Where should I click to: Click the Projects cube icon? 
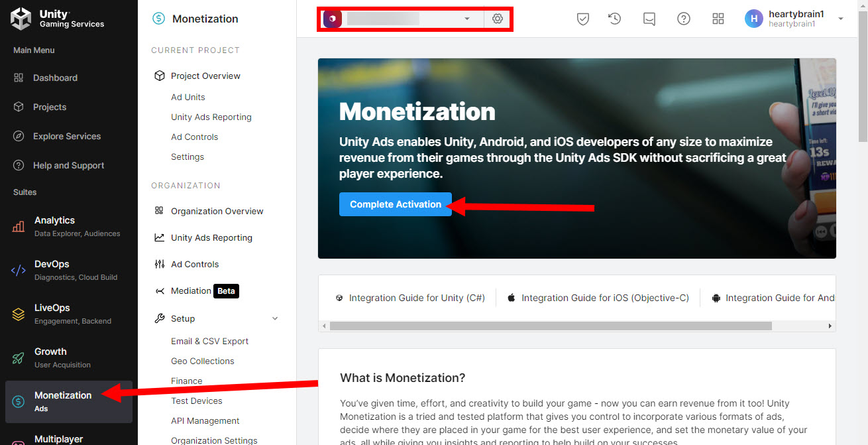pos(19,107)
